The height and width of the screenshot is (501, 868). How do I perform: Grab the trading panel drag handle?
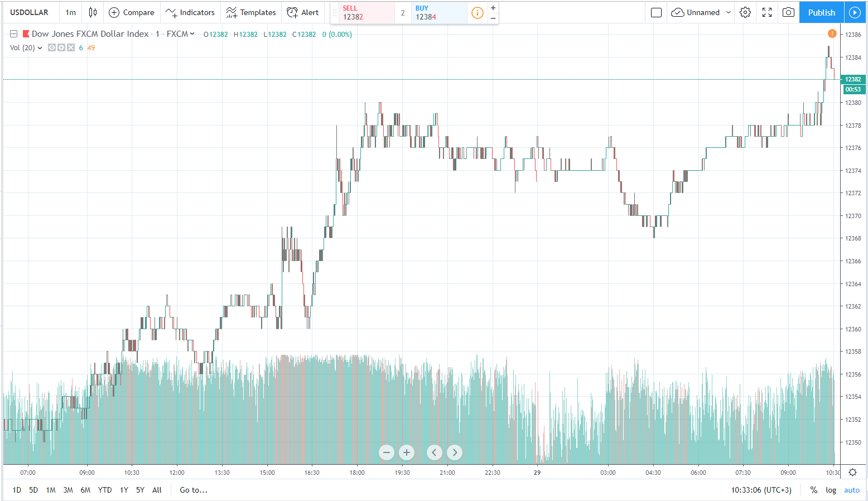pyautogui.click(x=335, y=13)
